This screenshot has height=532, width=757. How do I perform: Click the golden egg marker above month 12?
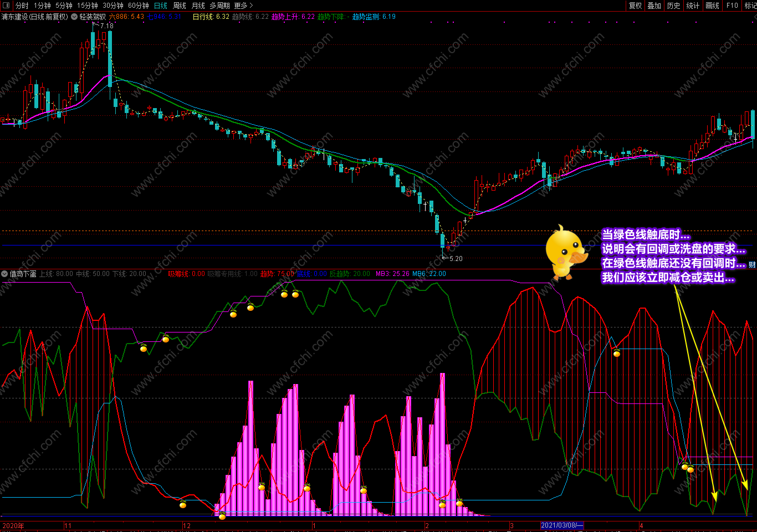coord(183,504)
